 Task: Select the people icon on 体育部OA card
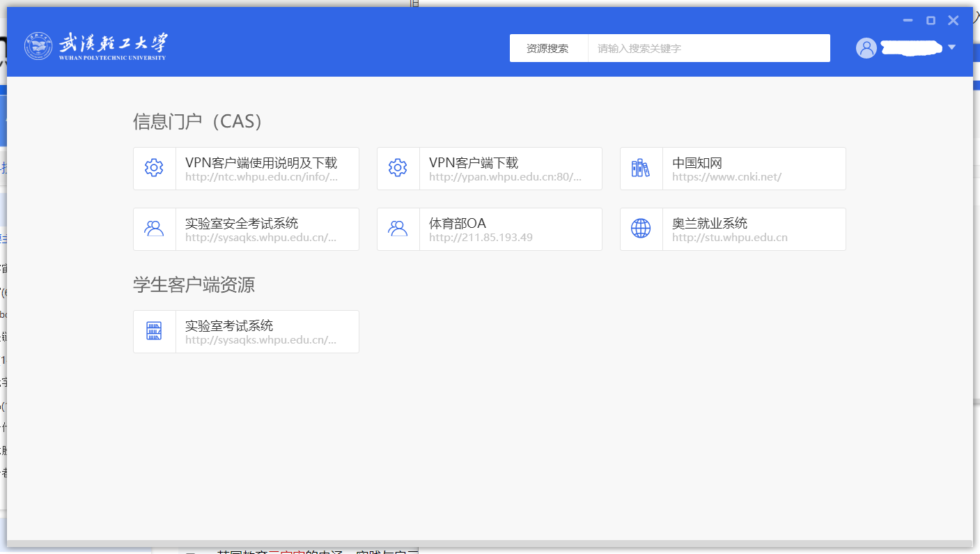pyautogui.click(x=398, y=229)
